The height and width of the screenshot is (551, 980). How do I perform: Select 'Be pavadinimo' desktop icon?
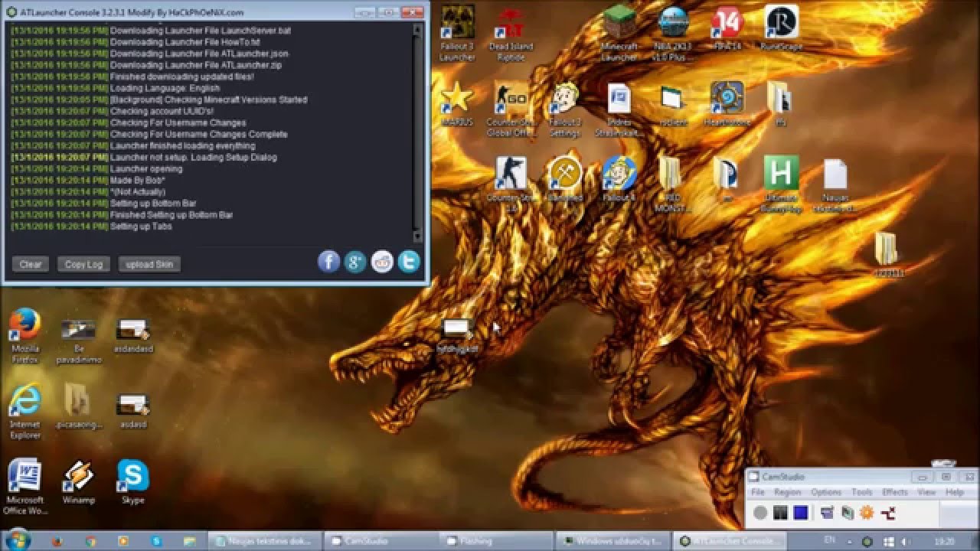pos(78,341)
